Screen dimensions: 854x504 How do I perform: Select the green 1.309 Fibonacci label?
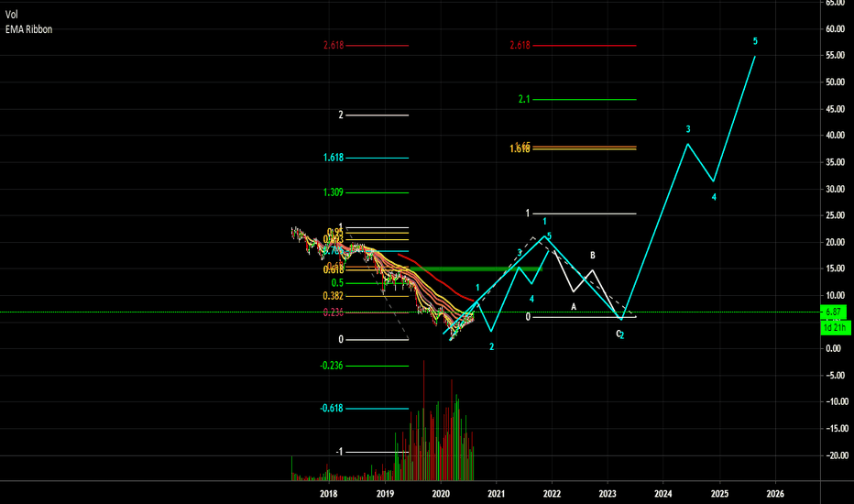coord(334,192)
